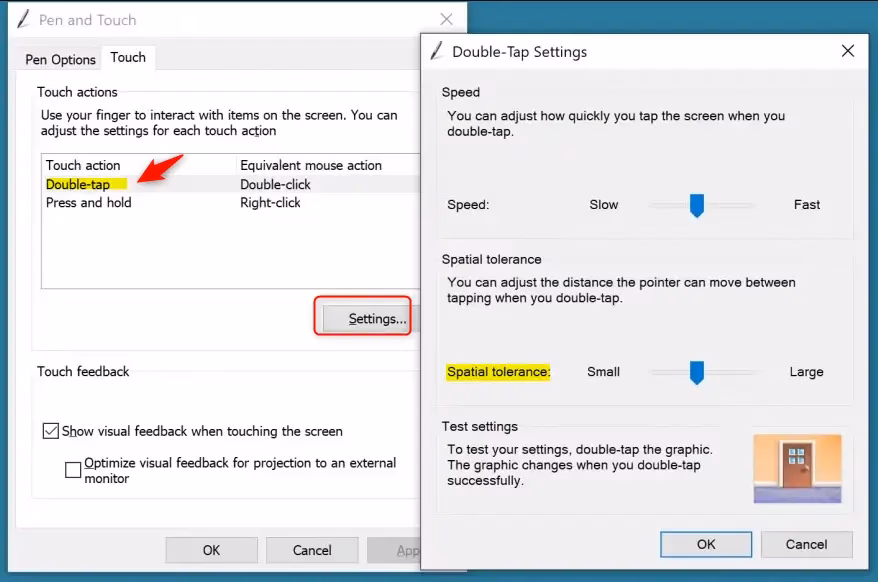Click the Speed slider handle
Screen dimensions: 878x582
tap(697, 205)
